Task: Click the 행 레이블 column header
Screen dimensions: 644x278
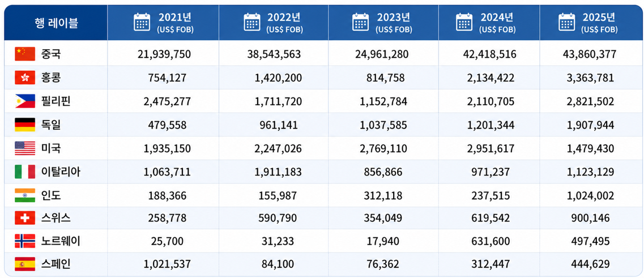Action: [x=56, y=23]
